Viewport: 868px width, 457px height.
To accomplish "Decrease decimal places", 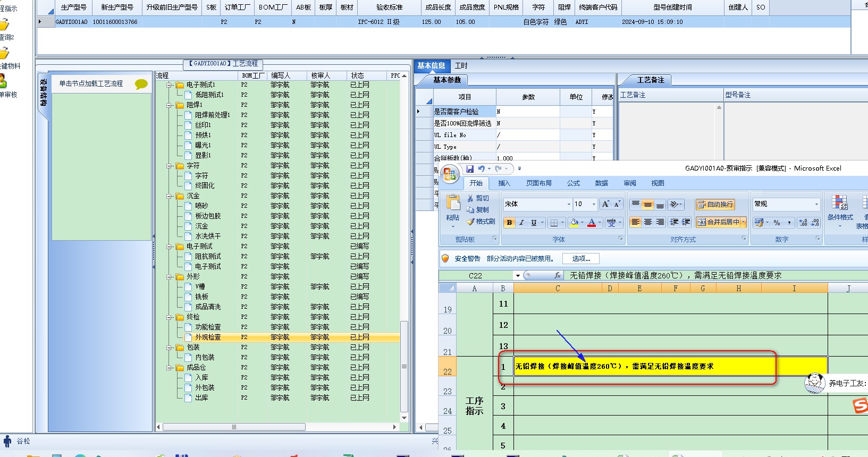I will [x=815, y=223].
